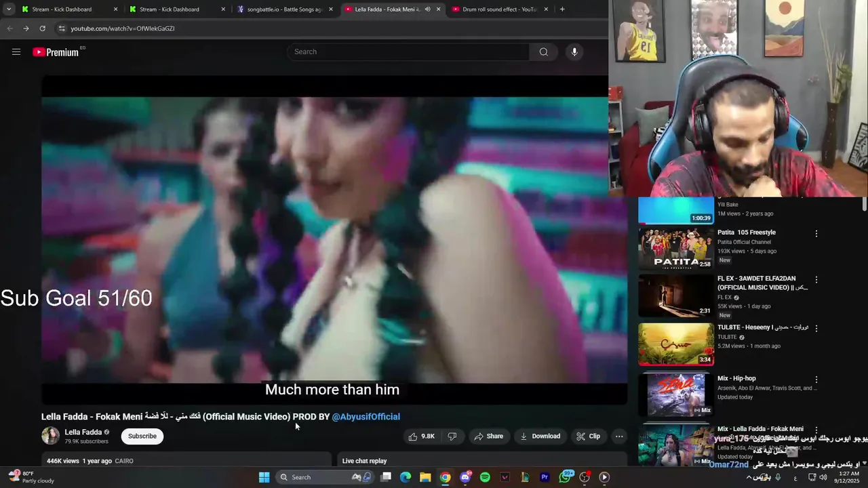
Task: Close the Drum roll sound effect tab
Action: pos(546,9)
